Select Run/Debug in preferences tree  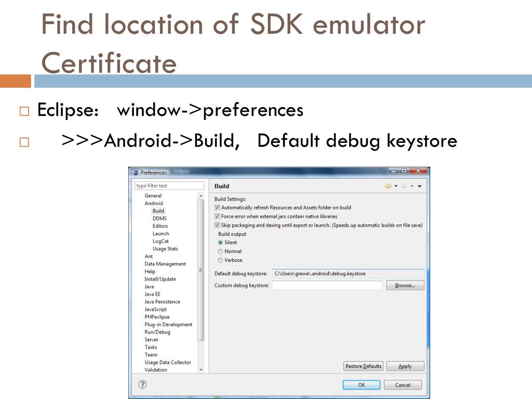[x=157, y=332]
